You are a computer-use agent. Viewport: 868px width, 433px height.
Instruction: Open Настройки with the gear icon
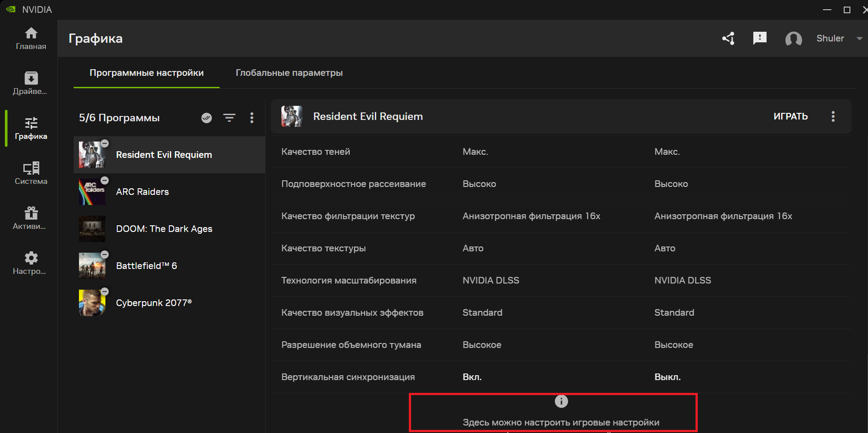[31, 263]
